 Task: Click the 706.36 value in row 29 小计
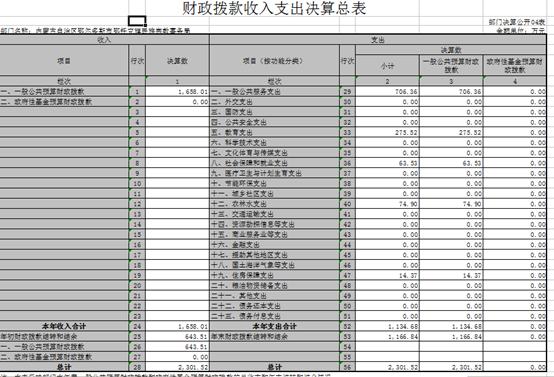pos(387,92)
